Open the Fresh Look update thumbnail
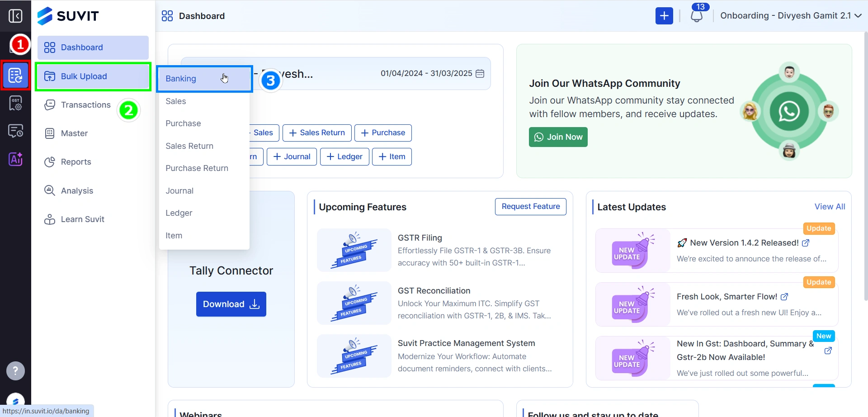Viewport: 868px width, 417px height. pyautogui.click(x=633, y=304)
